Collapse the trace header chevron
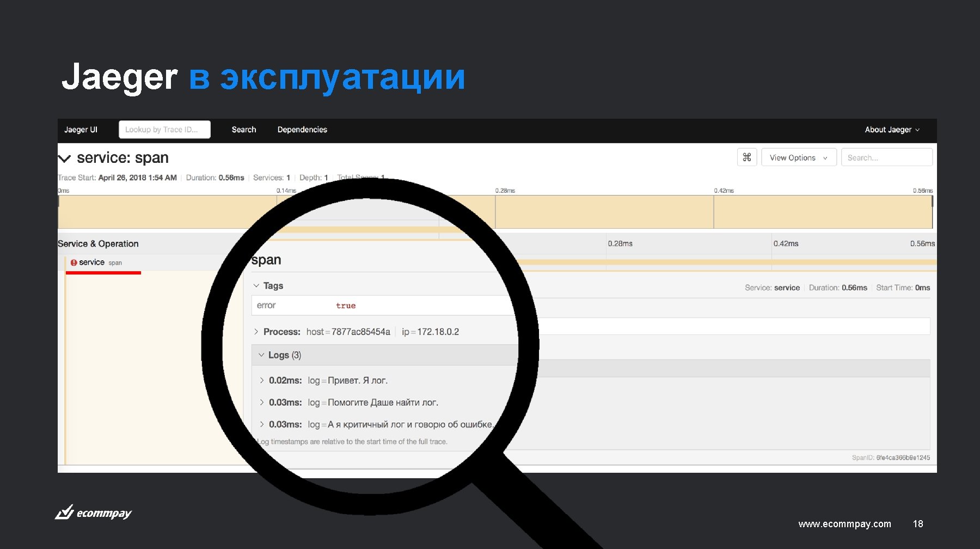The width and height of the screenshot is (980, 549). click(64, 158)
